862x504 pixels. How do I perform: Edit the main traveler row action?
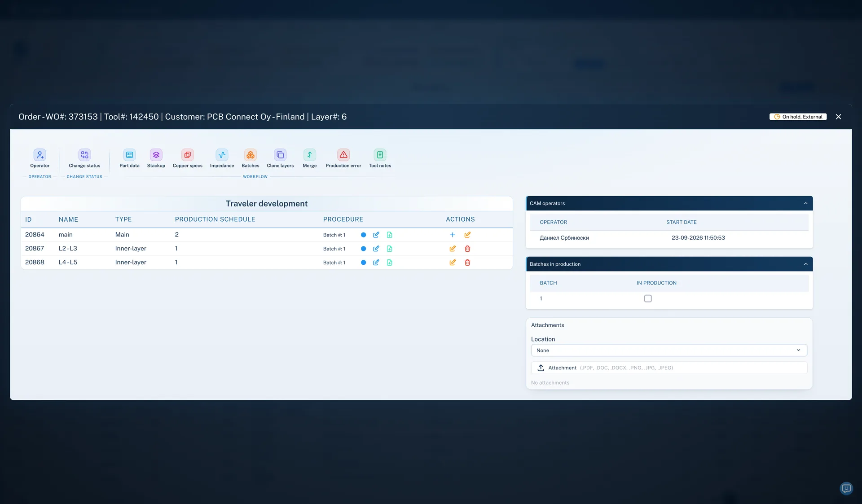coord(467,235)
